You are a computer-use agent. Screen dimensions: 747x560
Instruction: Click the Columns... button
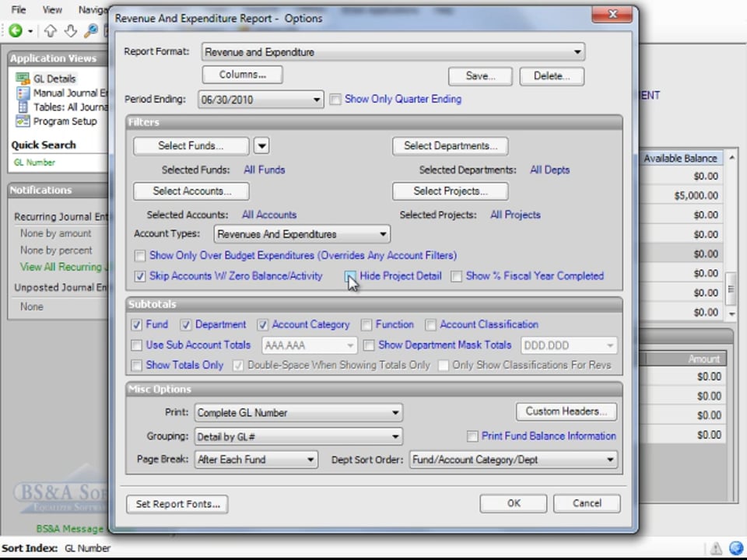[243, 75]
